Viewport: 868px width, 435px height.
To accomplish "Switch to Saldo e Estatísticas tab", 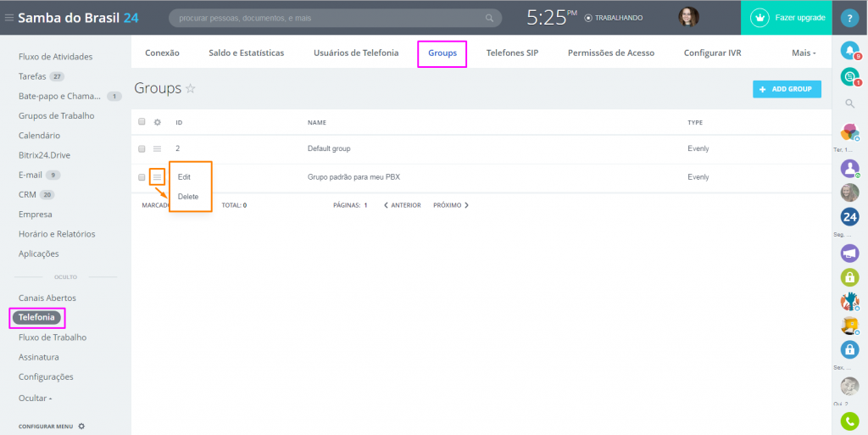I will click(x=247, y=53).
